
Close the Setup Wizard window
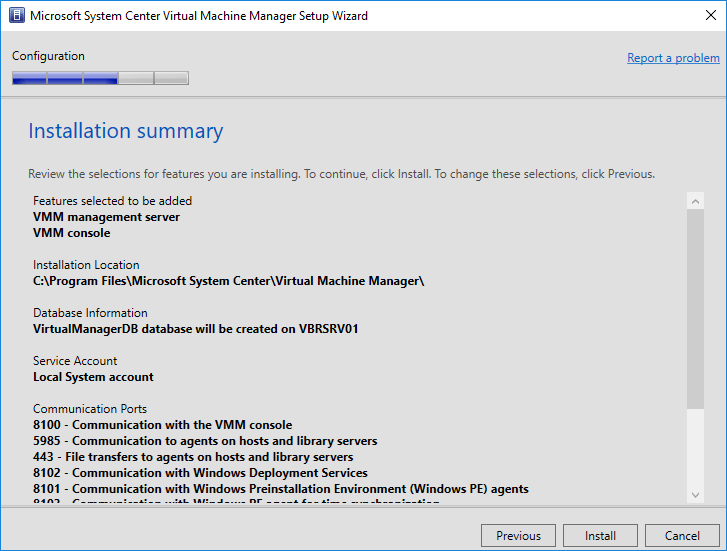[x=710, y=15]
